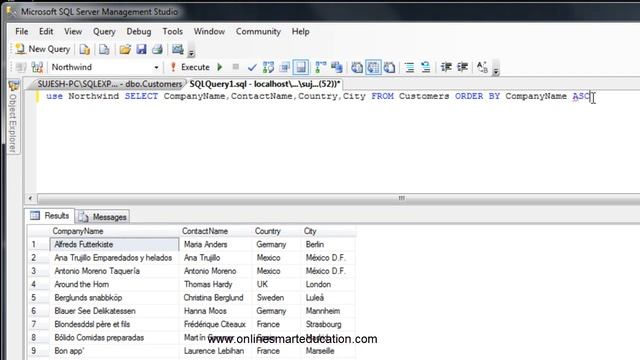Click the CompanyName column header
This screenshot has width=640, height=360.
114,231
